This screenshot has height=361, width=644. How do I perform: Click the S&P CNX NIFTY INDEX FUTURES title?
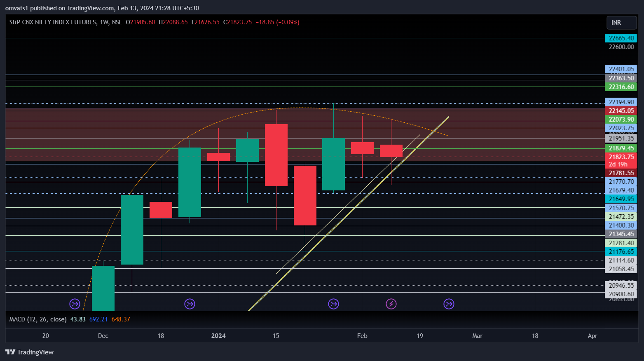tap(53, 22)
